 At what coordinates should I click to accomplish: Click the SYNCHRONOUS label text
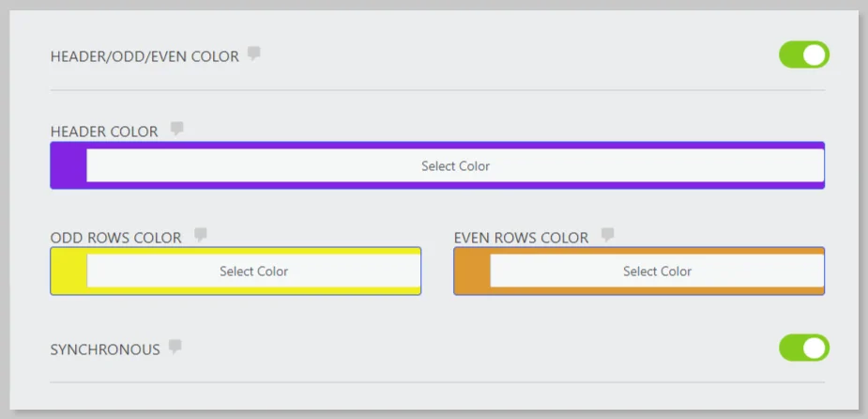point(105,349)
